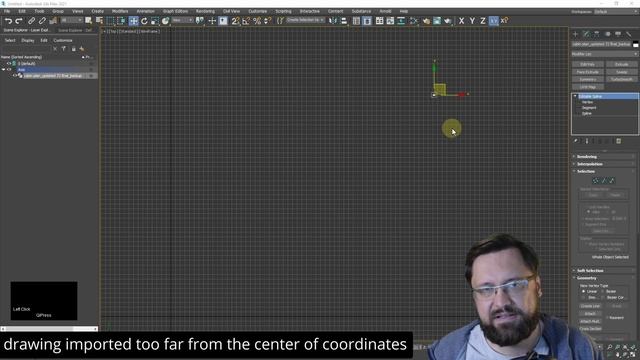This screenshot has width=640, height=360.
Task: Open Utilities panel tab
Action: point(629,34)
